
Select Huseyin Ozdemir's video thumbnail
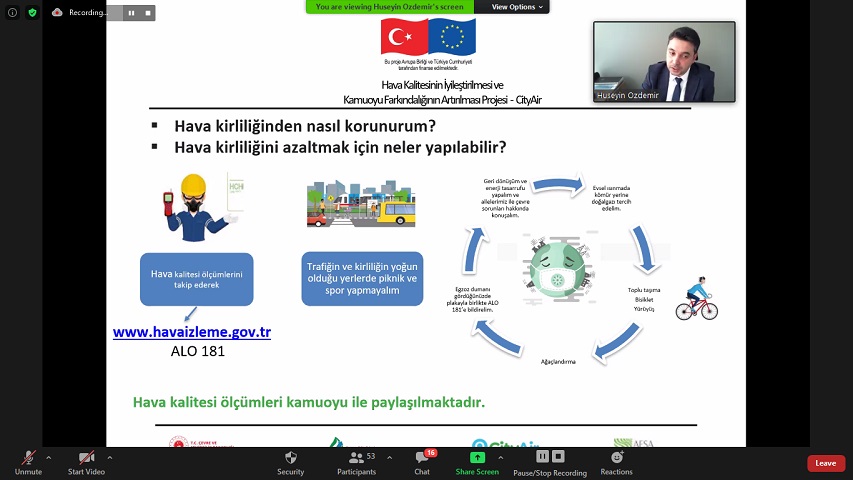click(664, 61)
